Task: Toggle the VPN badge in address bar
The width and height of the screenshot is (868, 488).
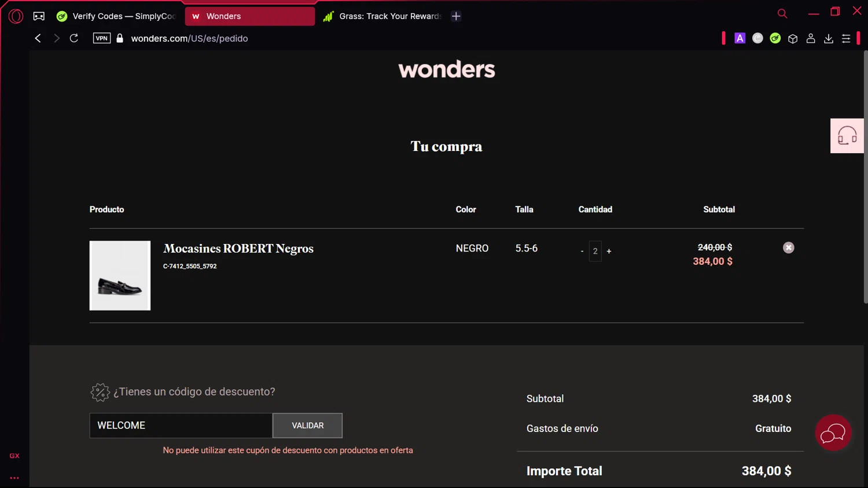Action: [x=102, y=38]
